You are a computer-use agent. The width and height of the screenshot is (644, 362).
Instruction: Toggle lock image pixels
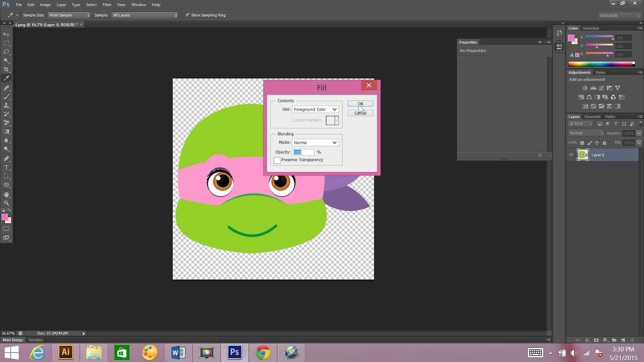click(x=590, y=143)
